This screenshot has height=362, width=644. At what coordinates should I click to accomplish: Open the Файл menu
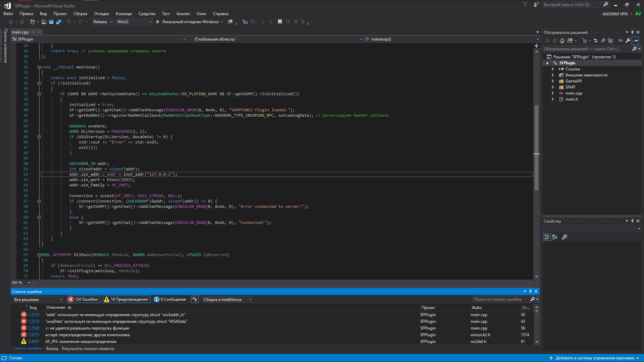pos(8,14)
